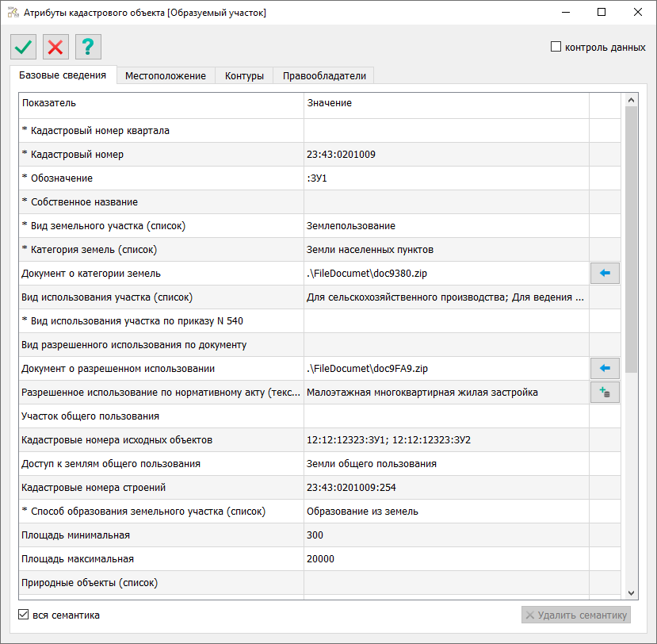Enable the 'контроль данных' checkbox
Viewport: 657px width, 644px height.
coord(556,47)
